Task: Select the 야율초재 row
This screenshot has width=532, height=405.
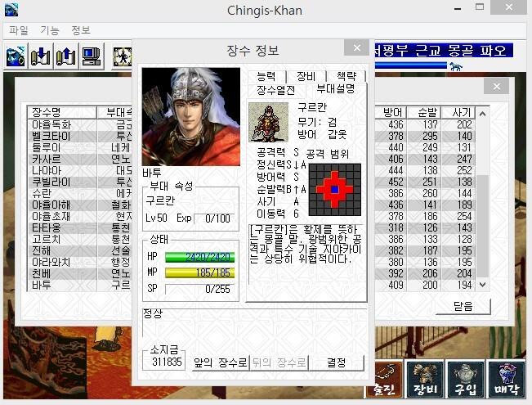Action: (80, 217)
